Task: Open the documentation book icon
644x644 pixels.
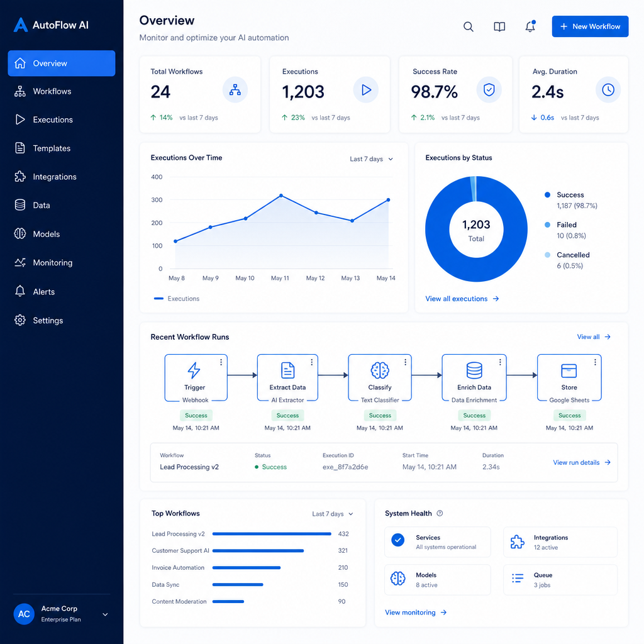Action: tap(499, 26)
